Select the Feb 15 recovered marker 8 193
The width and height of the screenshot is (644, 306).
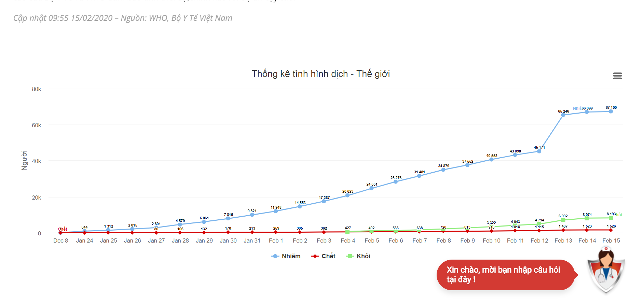point(611,218)
